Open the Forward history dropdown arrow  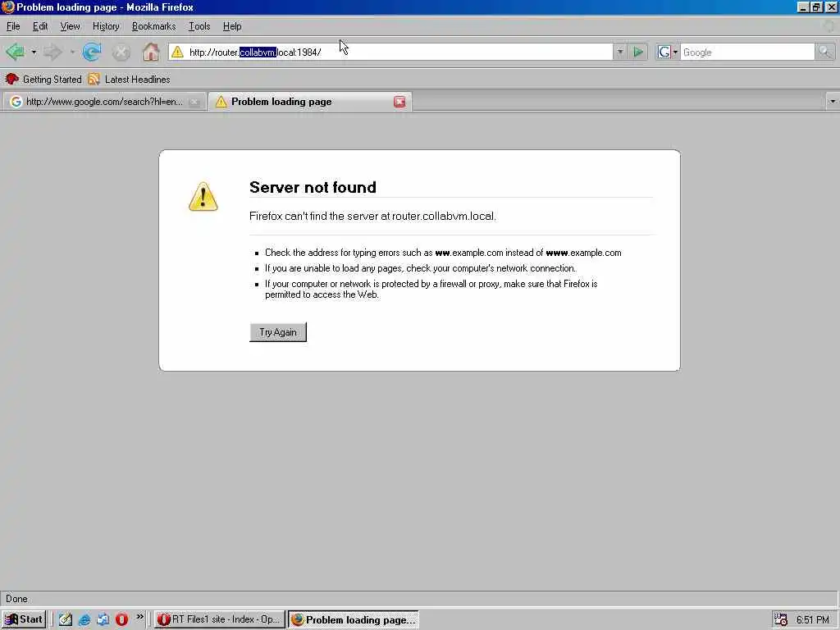point(72,52)
